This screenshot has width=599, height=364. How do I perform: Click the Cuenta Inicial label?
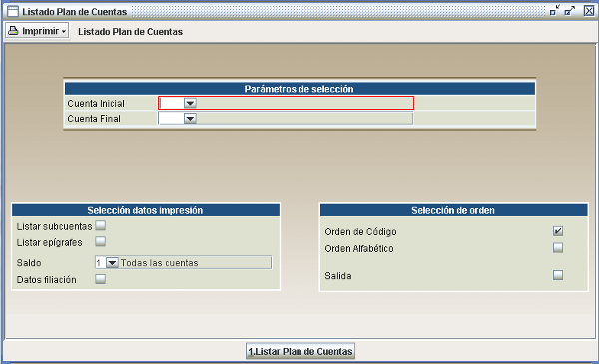click(96, 104)
